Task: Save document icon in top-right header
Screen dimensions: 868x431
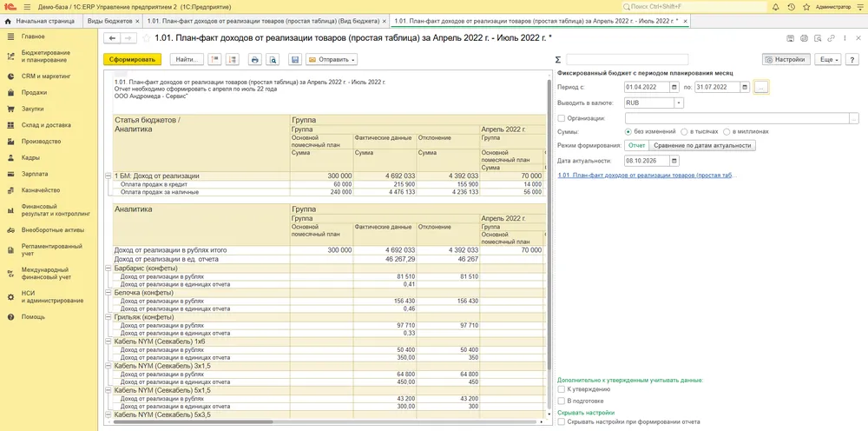Action: (791, 38)
